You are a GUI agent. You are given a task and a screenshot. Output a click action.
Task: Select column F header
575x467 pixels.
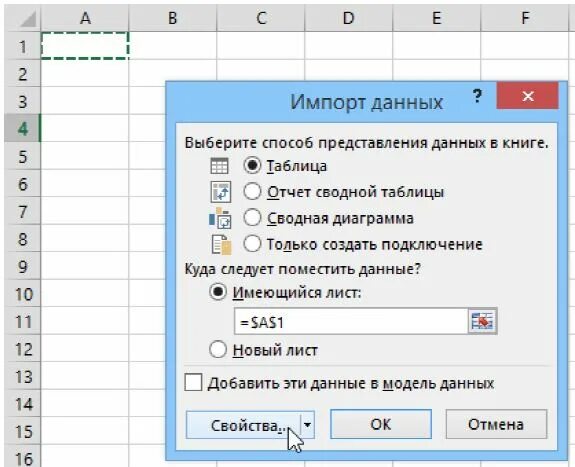click(x=525, y=18)
